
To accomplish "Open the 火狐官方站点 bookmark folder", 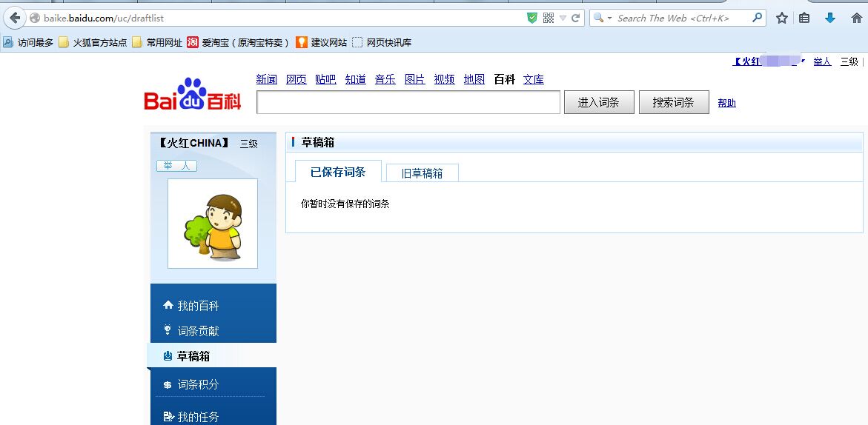I will (x=93, y=42).
